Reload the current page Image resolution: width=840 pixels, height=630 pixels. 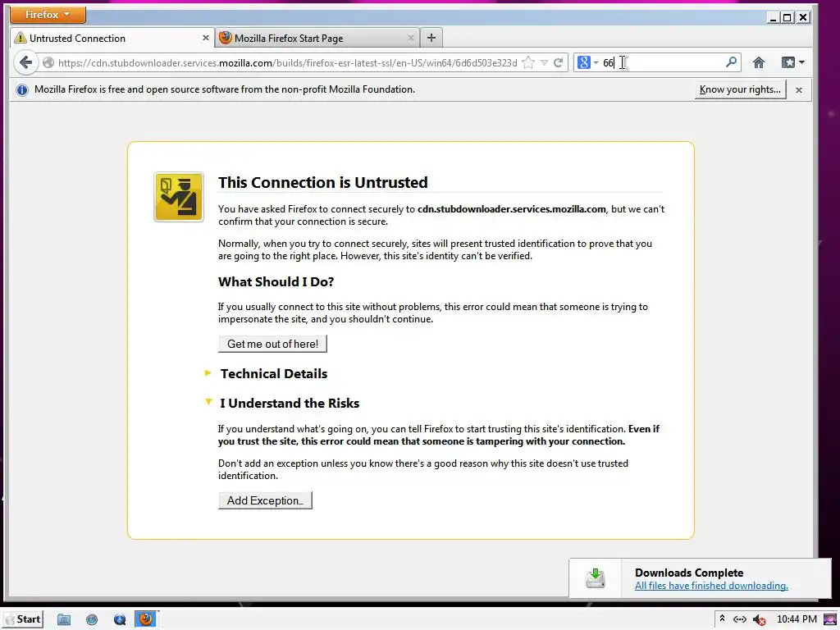pyautogui.click(x=558, y=62)
